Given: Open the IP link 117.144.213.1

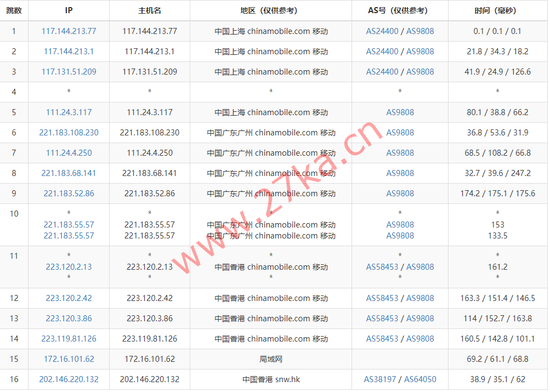Looking at the screenshot, I should coord(69,52).
